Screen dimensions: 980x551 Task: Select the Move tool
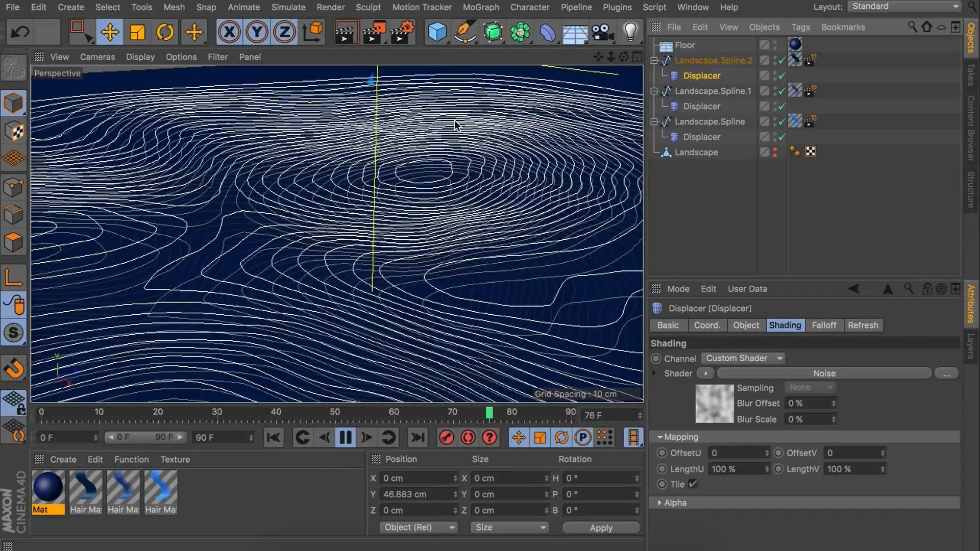coord(109,33)
